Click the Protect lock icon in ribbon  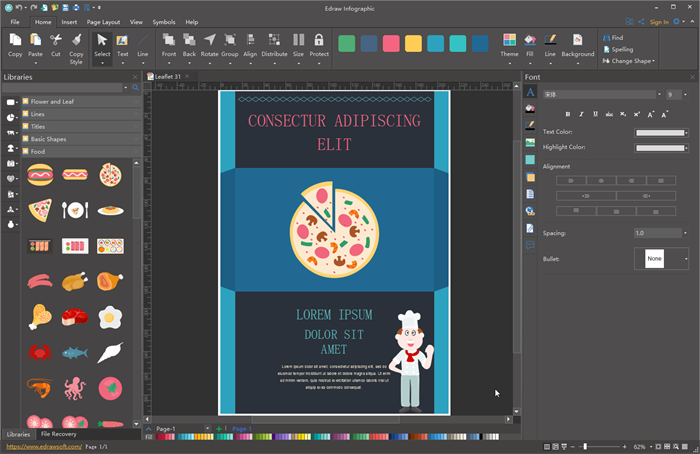coord(319,43)
